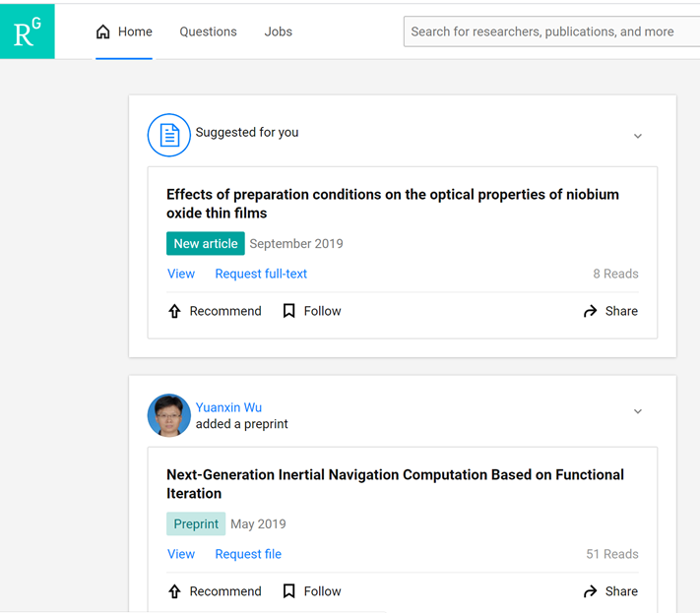Click the Suggested for you document icon

point(168,135)
